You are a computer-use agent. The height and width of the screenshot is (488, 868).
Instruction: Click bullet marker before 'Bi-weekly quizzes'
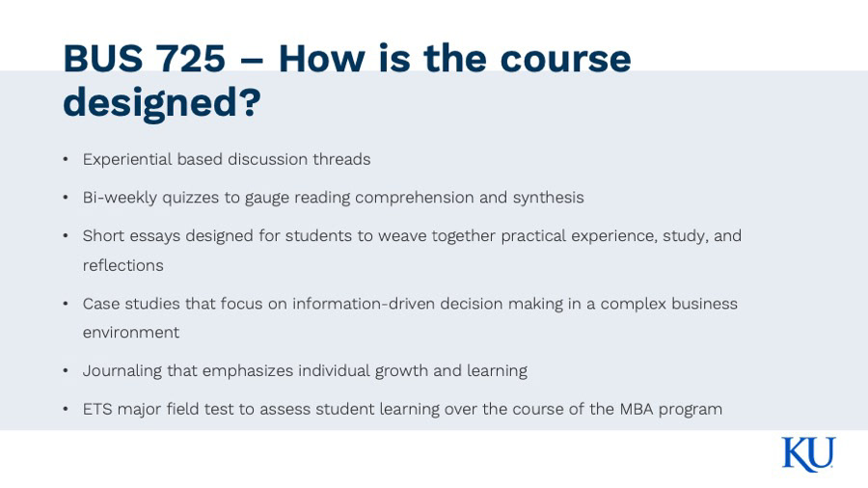tap(66, 198)
